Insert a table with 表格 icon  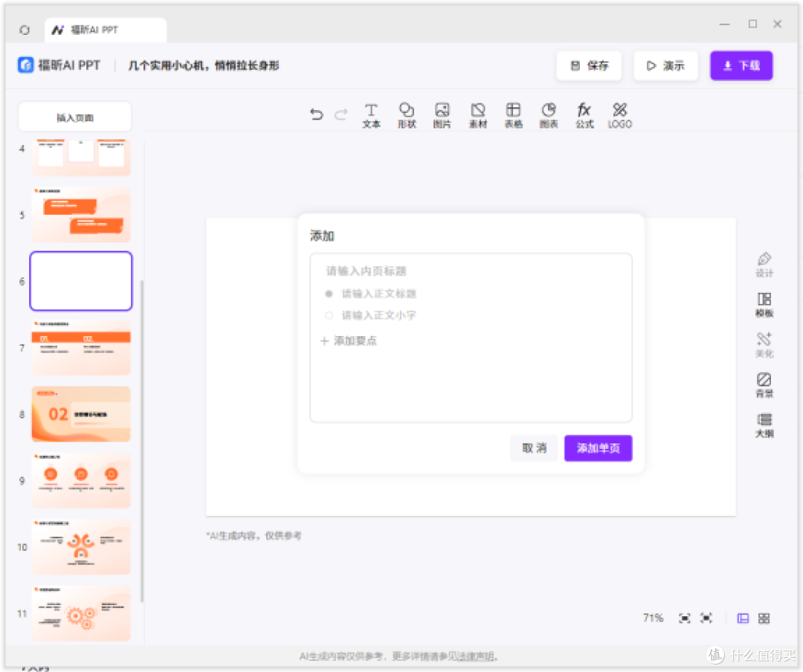(513, 116)
